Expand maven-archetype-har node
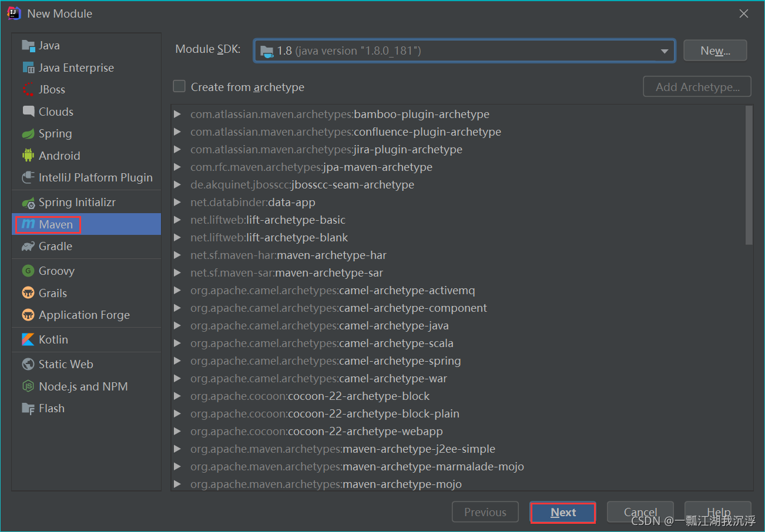The image size is (765, 532). click(x=177, y=255)
